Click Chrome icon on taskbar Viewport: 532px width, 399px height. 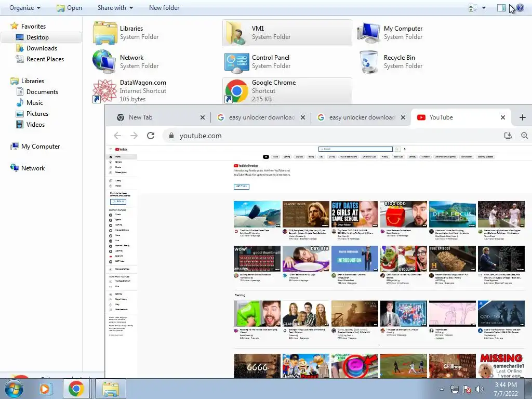click(76, 389)
